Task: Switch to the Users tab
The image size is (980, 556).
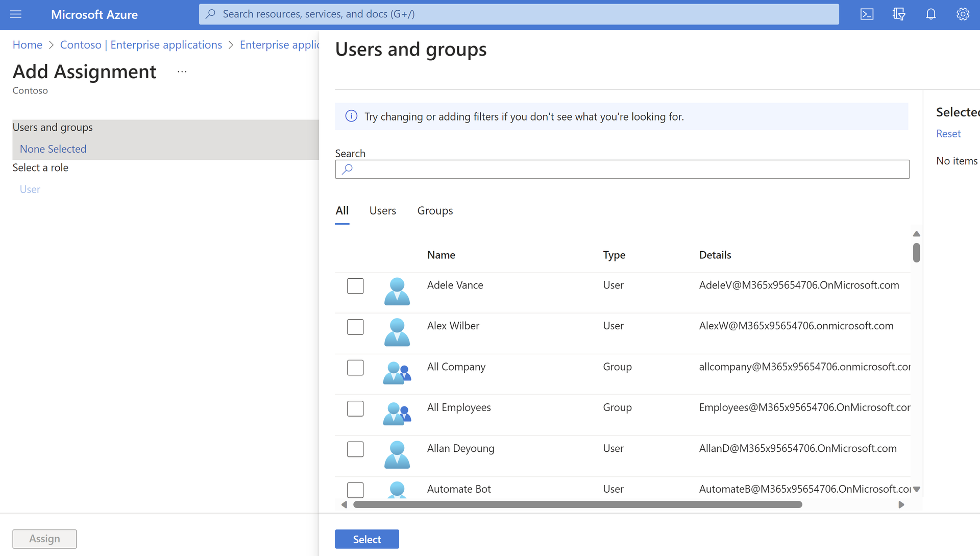Action: [383, 211]
